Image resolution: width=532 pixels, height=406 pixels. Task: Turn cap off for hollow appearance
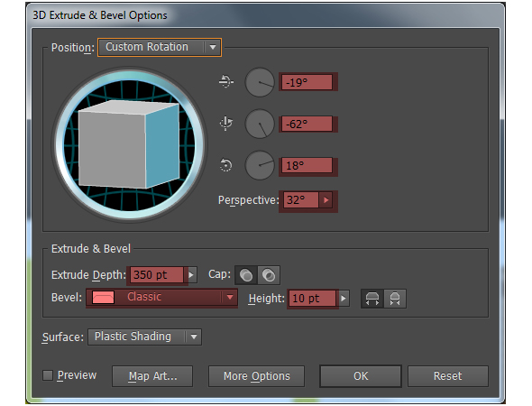pos(269,275)
